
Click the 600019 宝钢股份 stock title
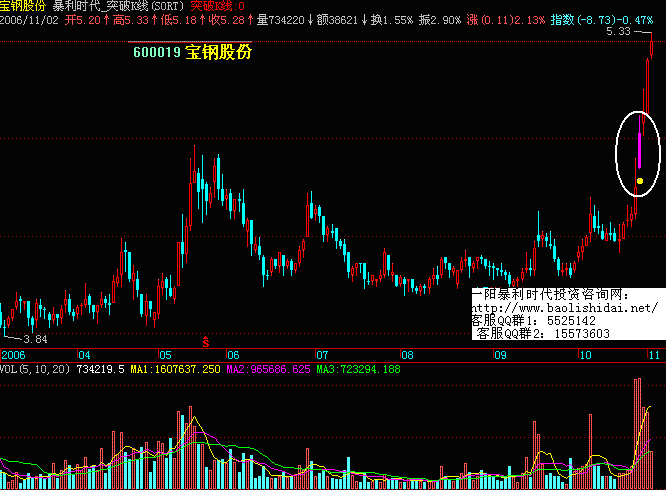[x=191, y=52]
